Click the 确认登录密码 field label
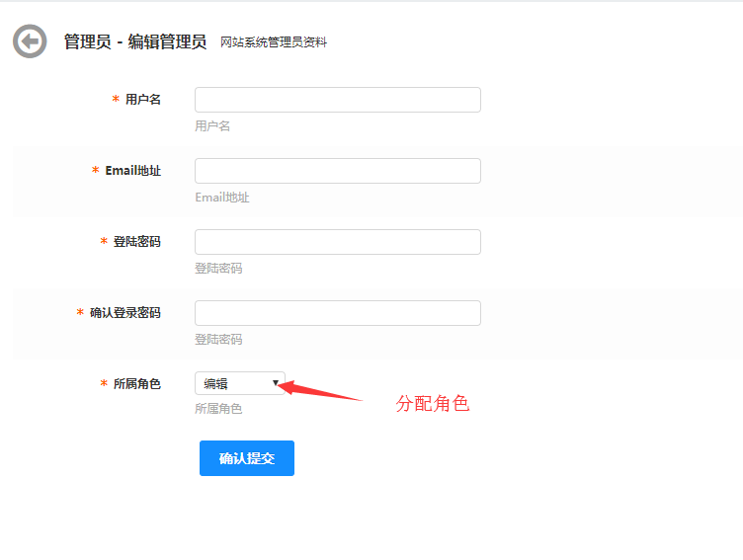 (124, 313)
